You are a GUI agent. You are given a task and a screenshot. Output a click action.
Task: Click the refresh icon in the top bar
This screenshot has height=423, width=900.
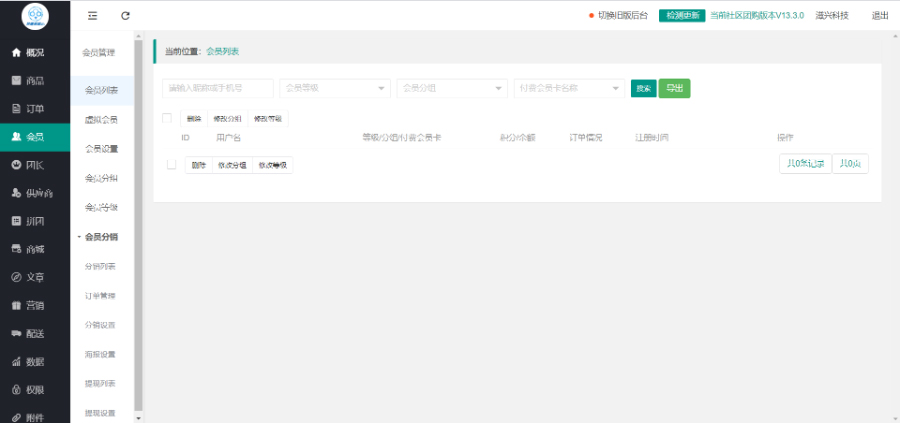[125, 16]
